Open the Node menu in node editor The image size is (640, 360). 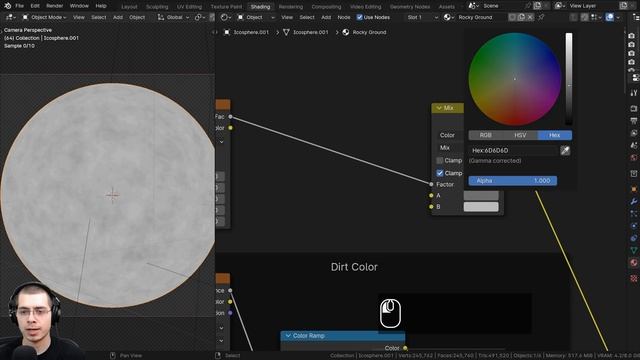point(344,17)
